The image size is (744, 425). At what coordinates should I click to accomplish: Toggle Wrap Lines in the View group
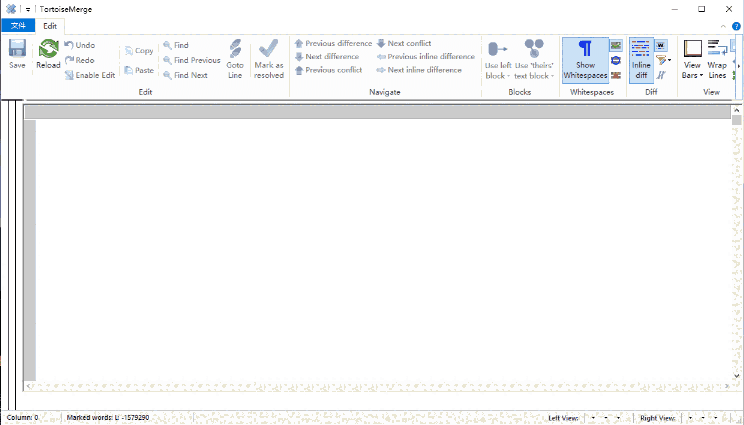[717, 59]
